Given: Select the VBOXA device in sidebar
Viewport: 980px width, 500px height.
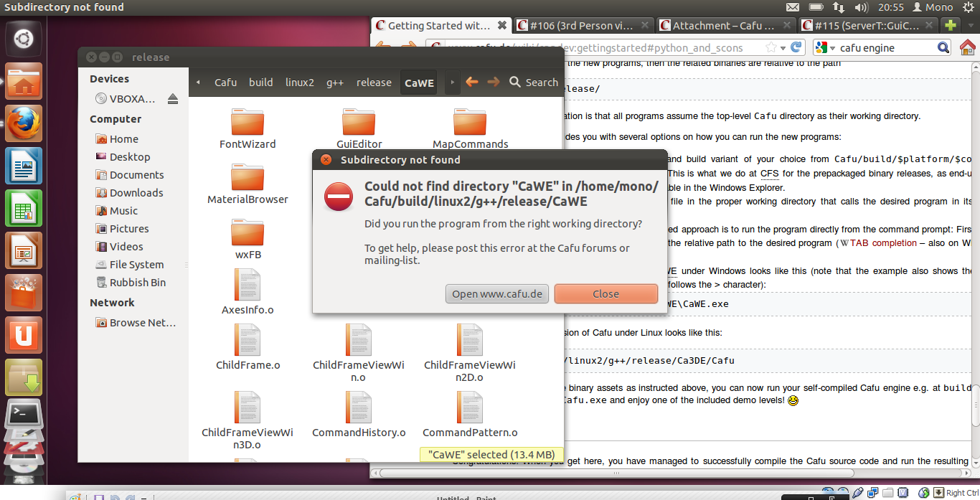Looking at the screenshot, I should coord(126,99).
